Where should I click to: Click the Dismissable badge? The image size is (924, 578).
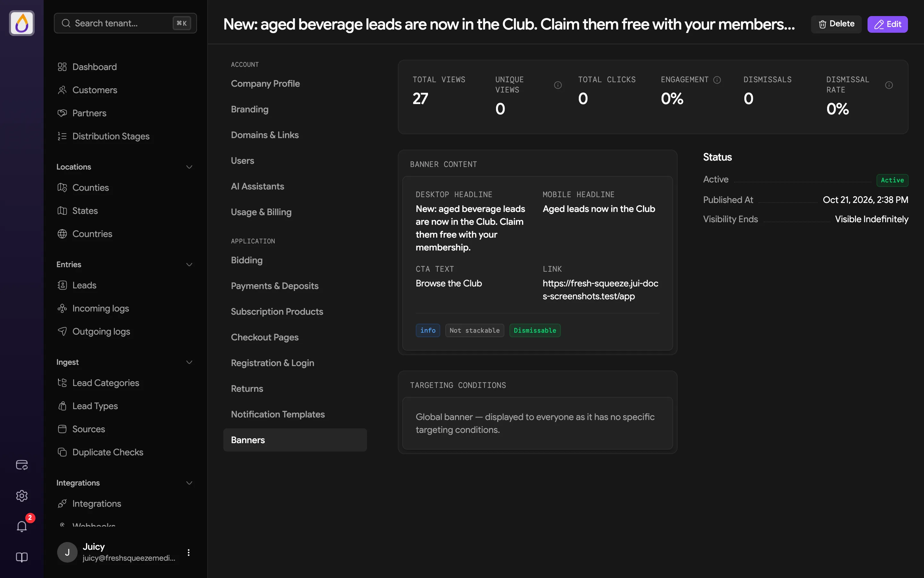tap(535, 330)
